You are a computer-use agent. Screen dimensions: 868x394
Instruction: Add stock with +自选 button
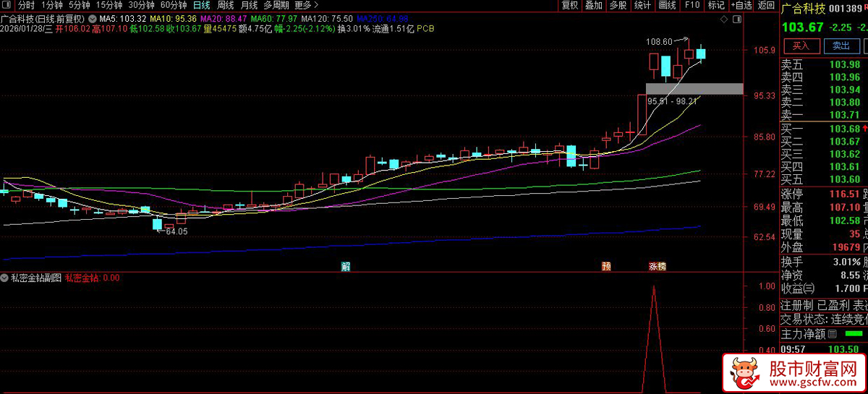(x=743, y=5)
